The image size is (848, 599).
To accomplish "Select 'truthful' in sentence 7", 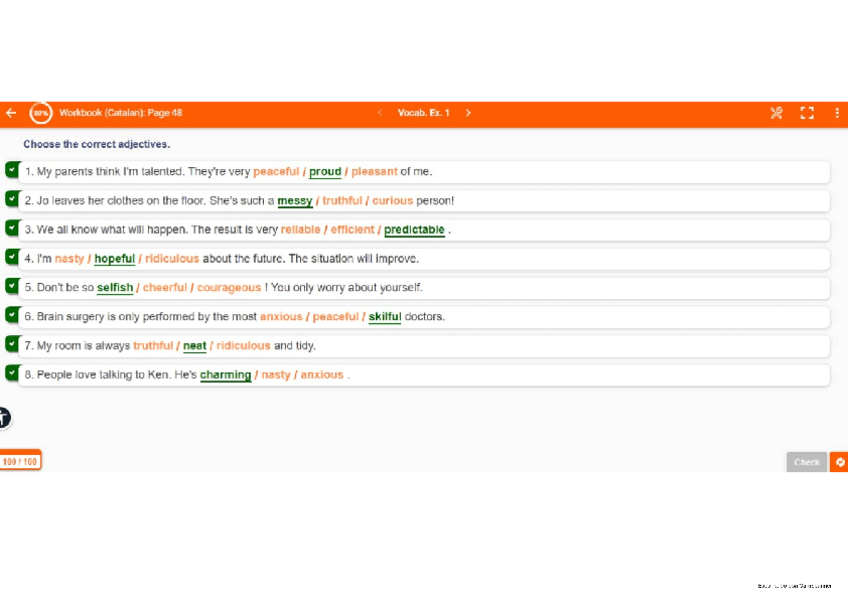I will point(153,346).
